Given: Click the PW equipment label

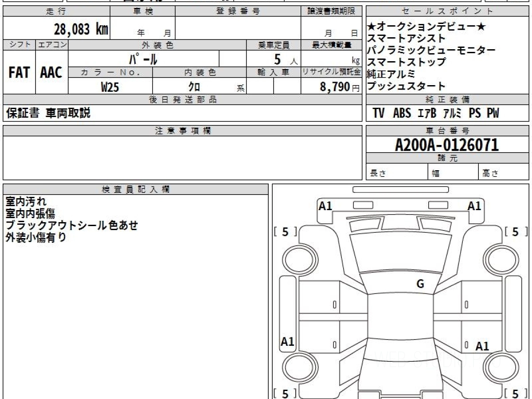Looking at the screenshot, I should pyautogui.click(x=493, y=113).
